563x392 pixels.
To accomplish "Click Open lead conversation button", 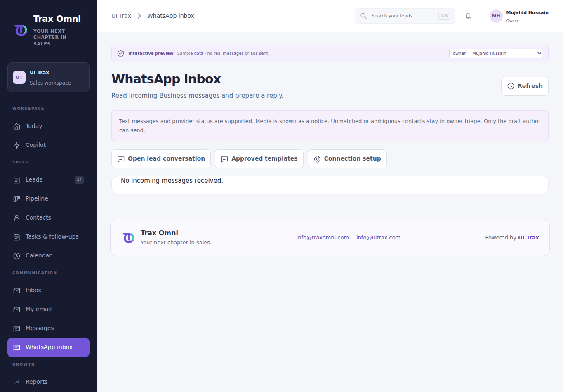I will (161, 158).
